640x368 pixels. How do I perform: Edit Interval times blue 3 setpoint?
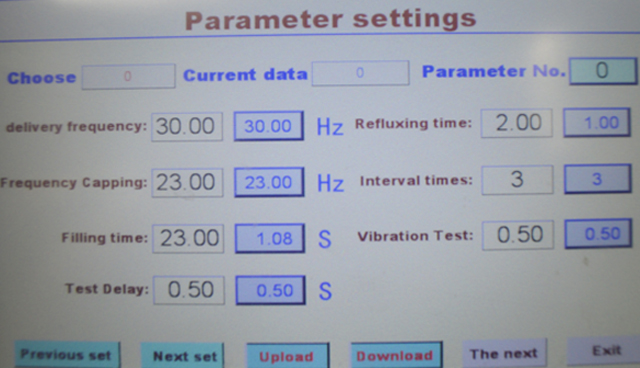[598, 179]
